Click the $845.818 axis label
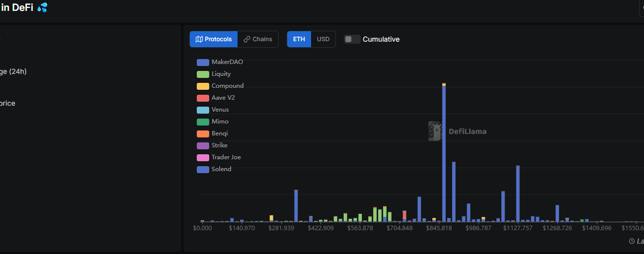644x254 pixels. (439, 228)
